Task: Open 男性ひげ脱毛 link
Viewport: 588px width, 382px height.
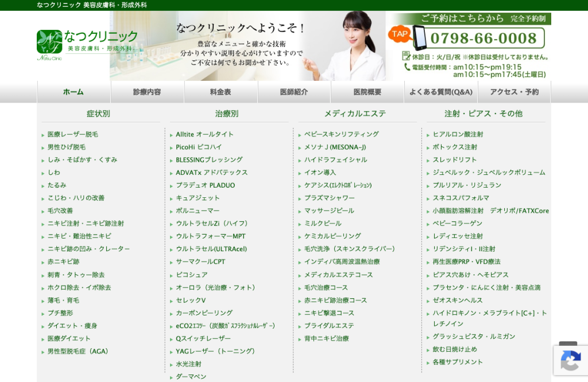Action: pyautogui.click(x=67, y=147)
